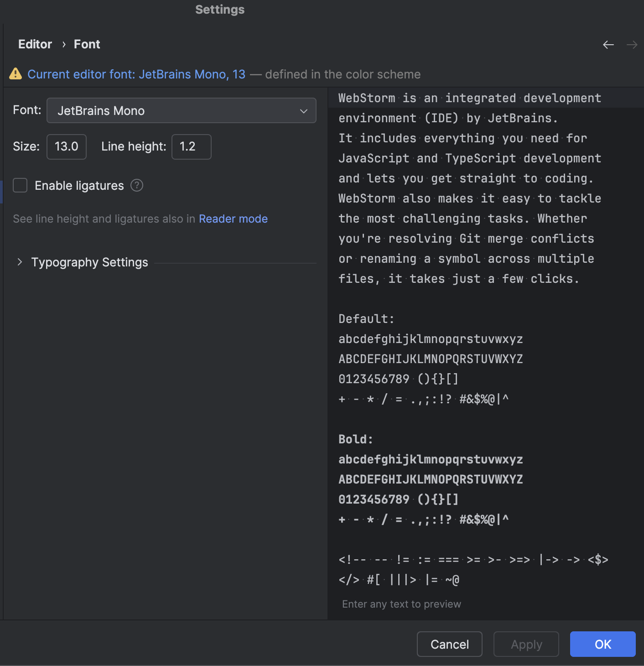Click the warning triangle icon

16,74
